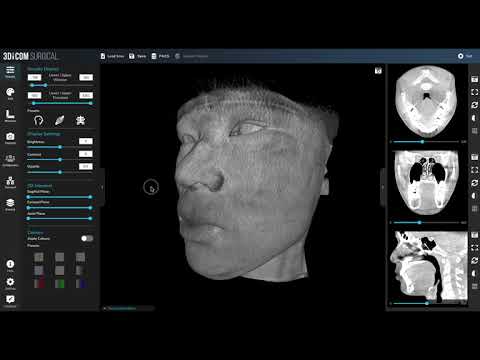Screen dimensions: 480x360
Task: Reset the axial view with refresh icon
Action: click(x=474, y=105)
